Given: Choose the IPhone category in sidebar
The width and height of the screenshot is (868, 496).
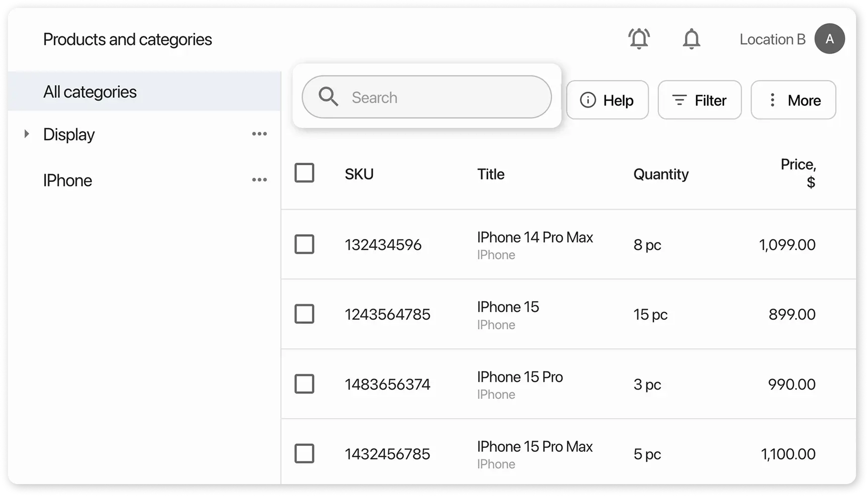Looking at the screenshot, I should click(x=67, y=181).
